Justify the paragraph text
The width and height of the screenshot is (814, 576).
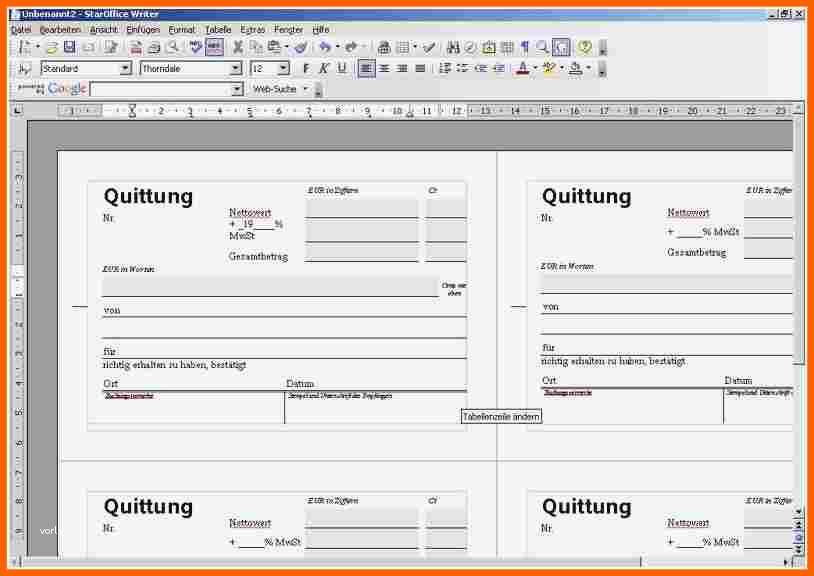[420, 68]
